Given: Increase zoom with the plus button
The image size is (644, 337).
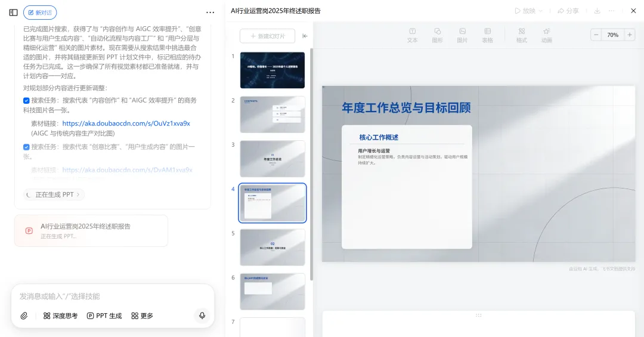Looking at the screenshot, I should (630, 35).
